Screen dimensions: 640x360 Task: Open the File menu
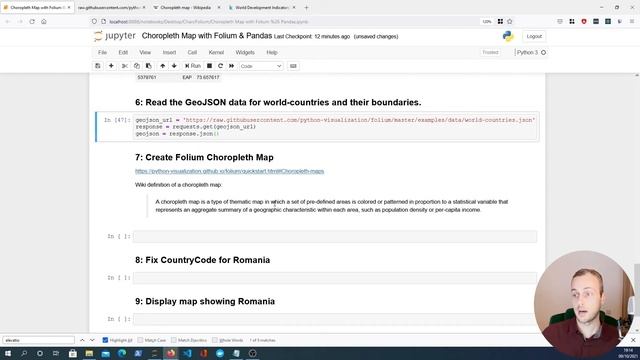click(x=102, y=52)
